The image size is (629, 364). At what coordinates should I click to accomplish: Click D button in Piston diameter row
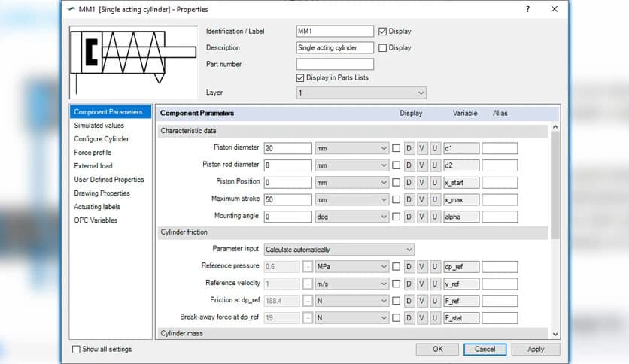click(x=409, y=148)
